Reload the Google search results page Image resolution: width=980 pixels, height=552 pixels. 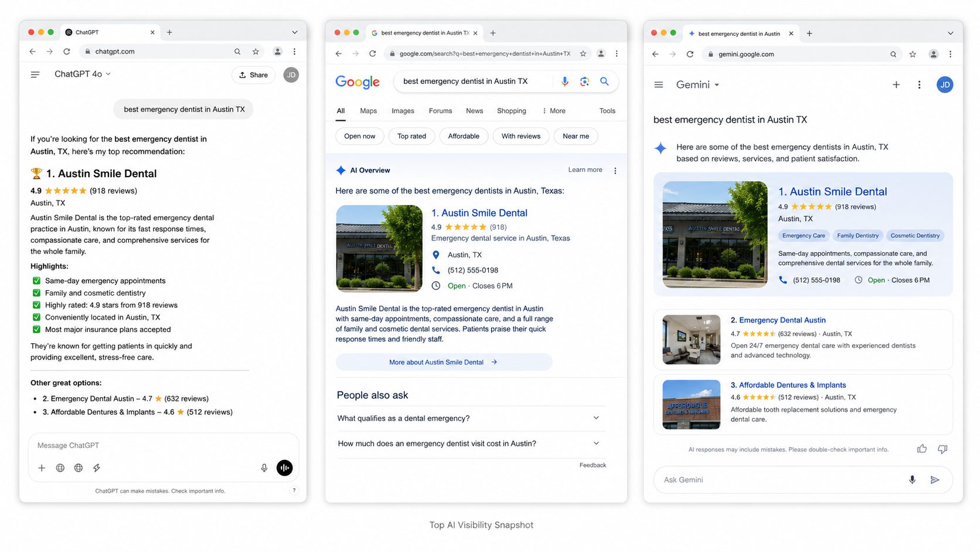tap(372, 54)
